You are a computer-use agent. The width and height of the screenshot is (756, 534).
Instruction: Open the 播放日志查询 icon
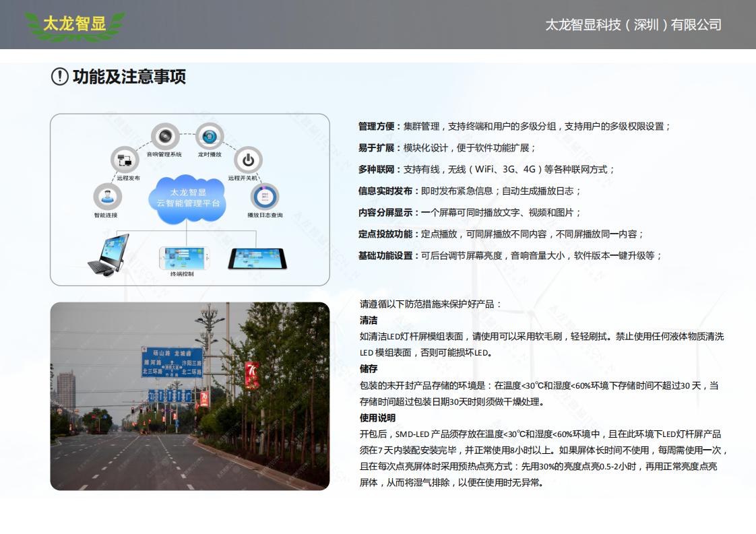[264, 197]
